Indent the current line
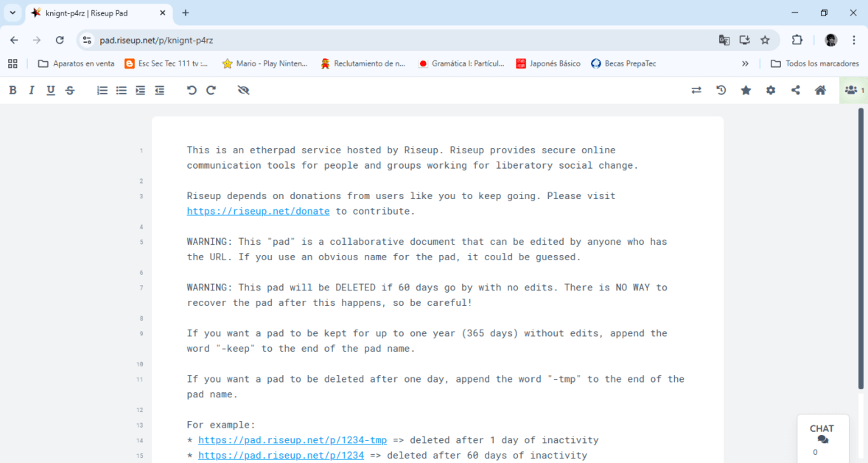Image resolution: width=868 pixels, height=463 pixels. pyautogui.click(x=141, y=90)
